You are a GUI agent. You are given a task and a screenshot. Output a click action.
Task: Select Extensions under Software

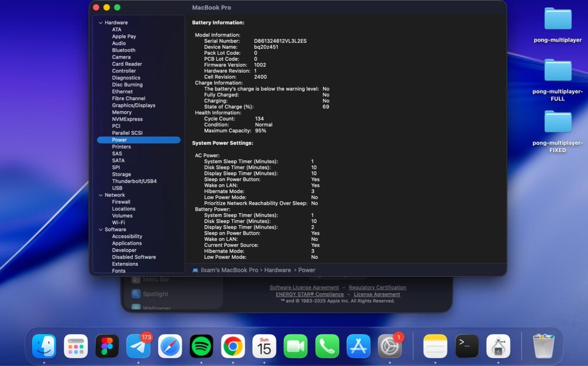(125, 264)
